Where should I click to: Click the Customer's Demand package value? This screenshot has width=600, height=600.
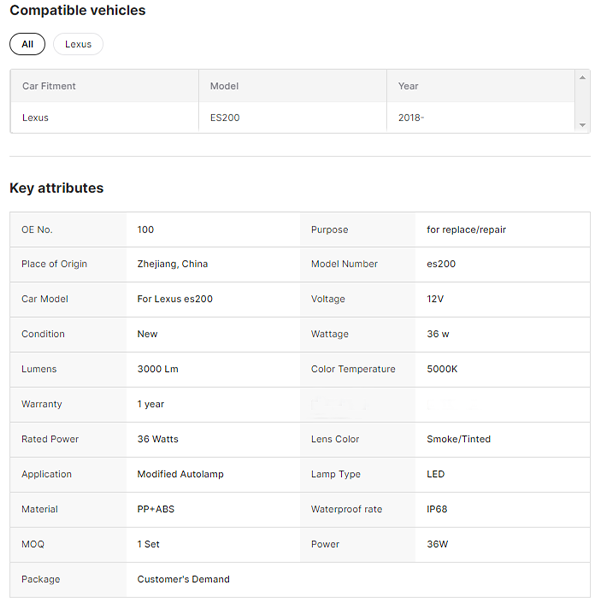tap(183, 579)
